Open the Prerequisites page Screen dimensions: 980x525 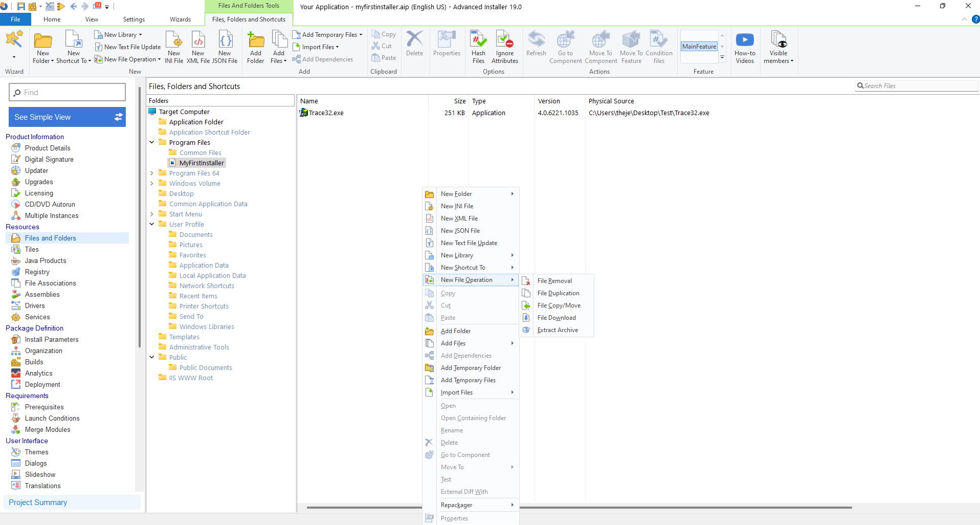click(x=44, y=407)
